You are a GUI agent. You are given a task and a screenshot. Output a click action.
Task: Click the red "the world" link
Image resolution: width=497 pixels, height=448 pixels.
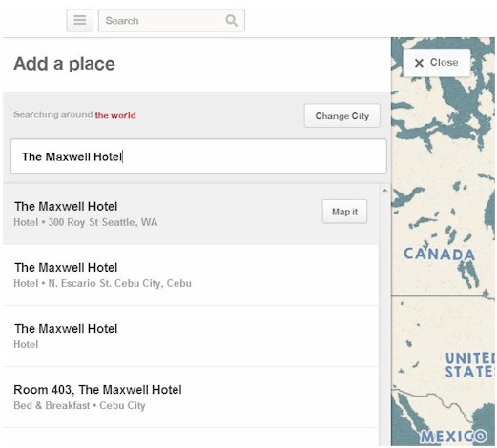(x=115, y=115)
